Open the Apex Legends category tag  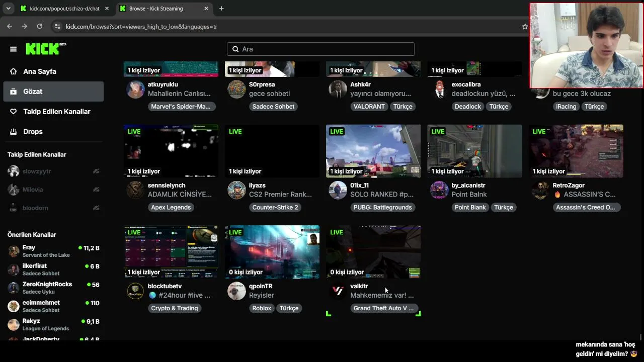click(171, 207)
